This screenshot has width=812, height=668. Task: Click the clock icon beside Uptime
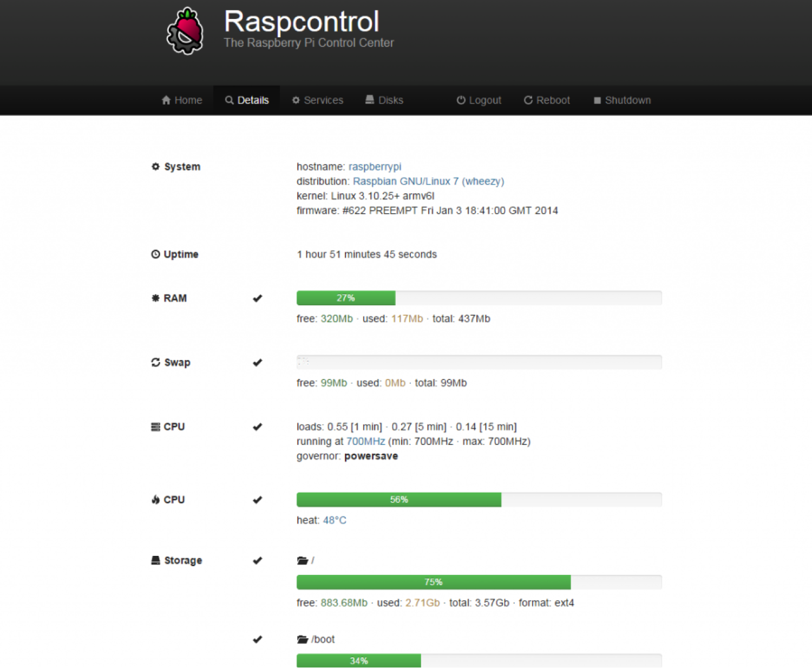click(155, 254)
